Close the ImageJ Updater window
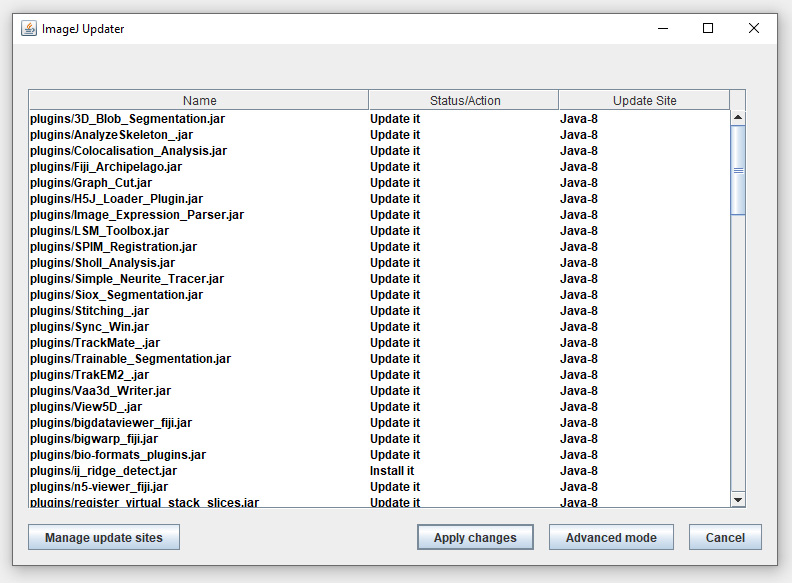The width and height of the screenshot is (792, 583). click(754, 28)
